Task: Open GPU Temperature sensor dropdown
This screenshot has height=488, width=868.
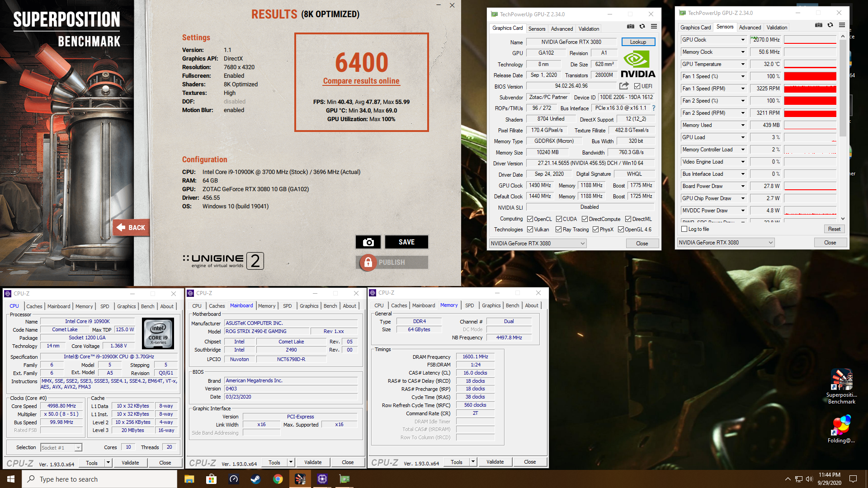Action: tap(742, 64)
